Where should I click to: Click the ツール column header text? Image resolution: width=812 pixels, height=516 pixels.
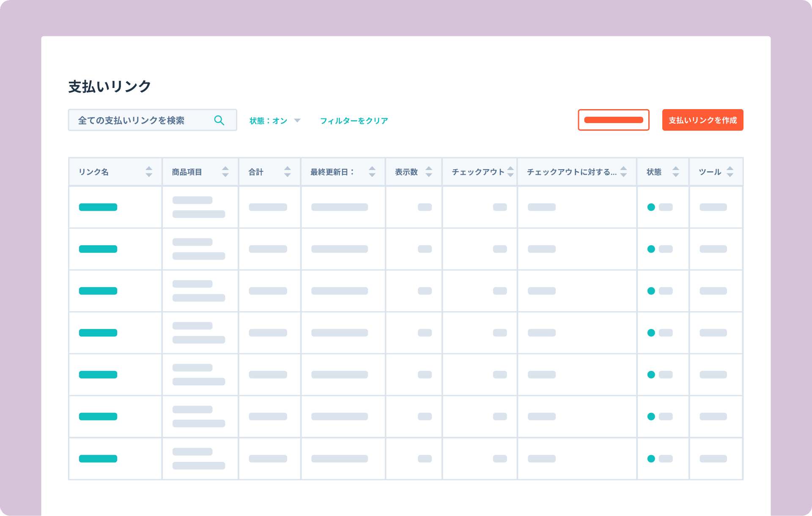click(x=710, y=172)
